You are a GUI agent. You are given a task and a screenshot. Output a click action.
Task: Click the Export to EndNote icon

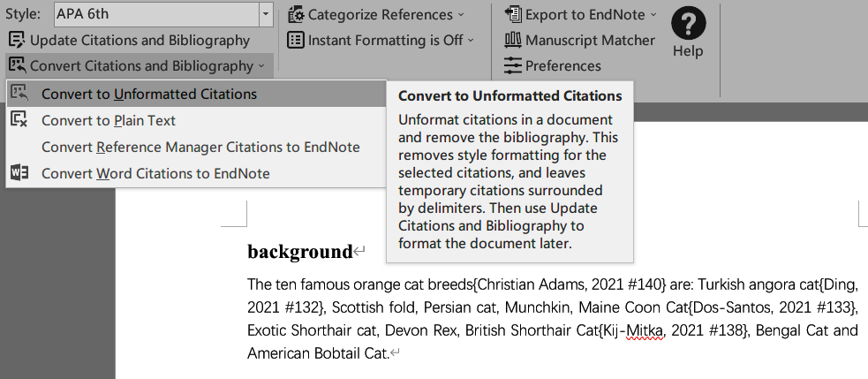click(513, 14)
